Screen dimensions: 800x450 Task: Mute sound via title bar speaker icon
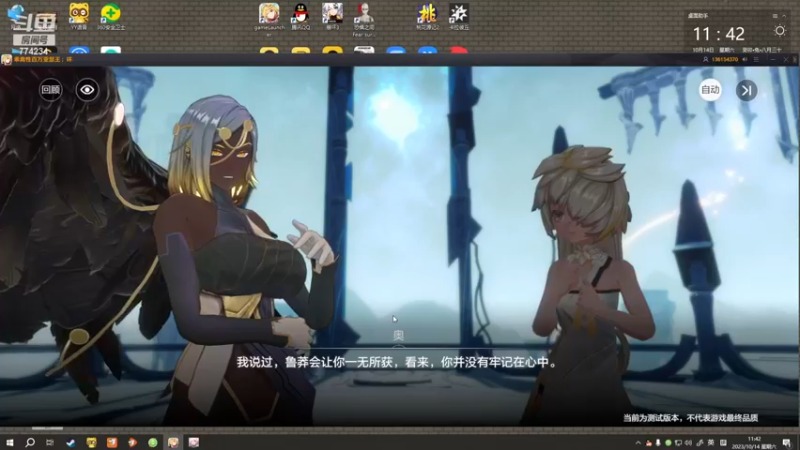(x=745, y=60)
